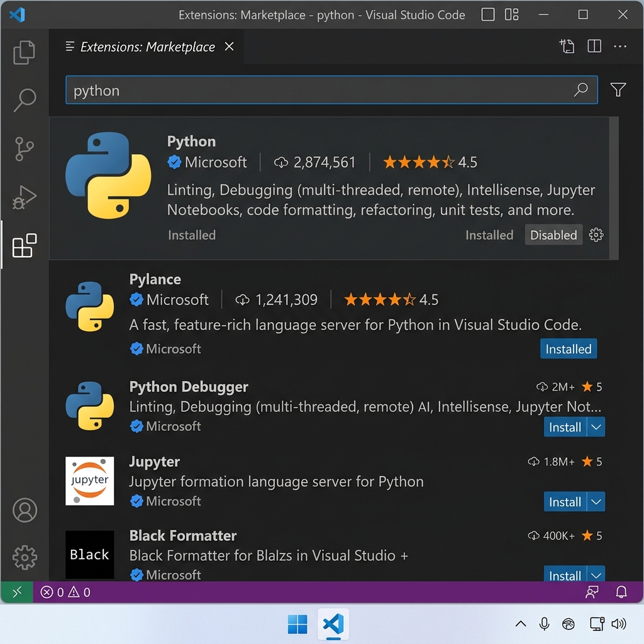
Task: Click the VS Code logo in title bar
Action: [x=17, y=15]
